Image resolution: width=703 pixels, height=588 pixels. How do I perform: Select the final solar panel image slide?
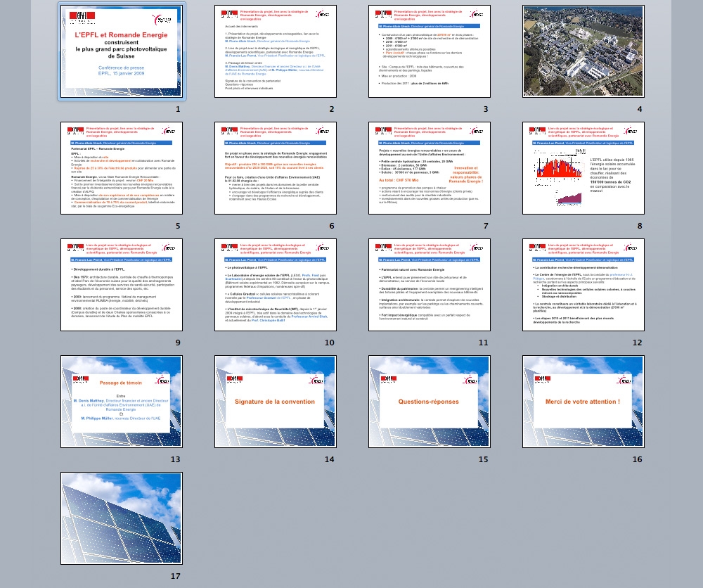tap(122, 518)
